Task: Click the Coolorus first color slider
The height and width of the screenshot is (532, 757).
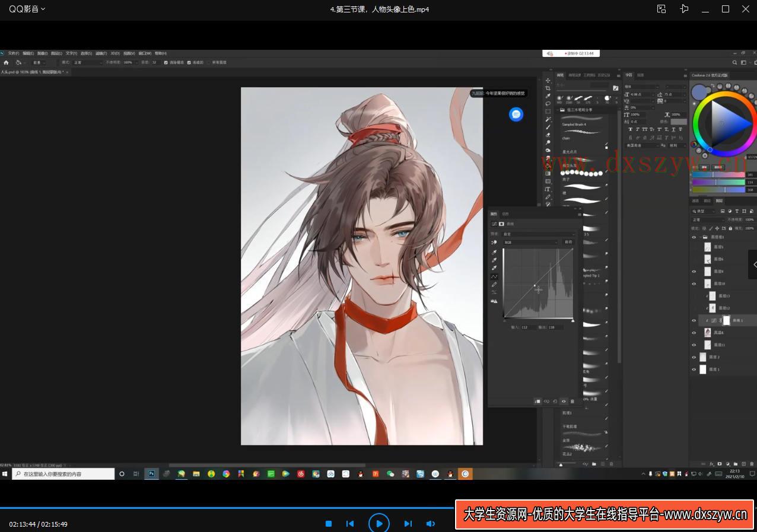Action: tap(718, 175)
